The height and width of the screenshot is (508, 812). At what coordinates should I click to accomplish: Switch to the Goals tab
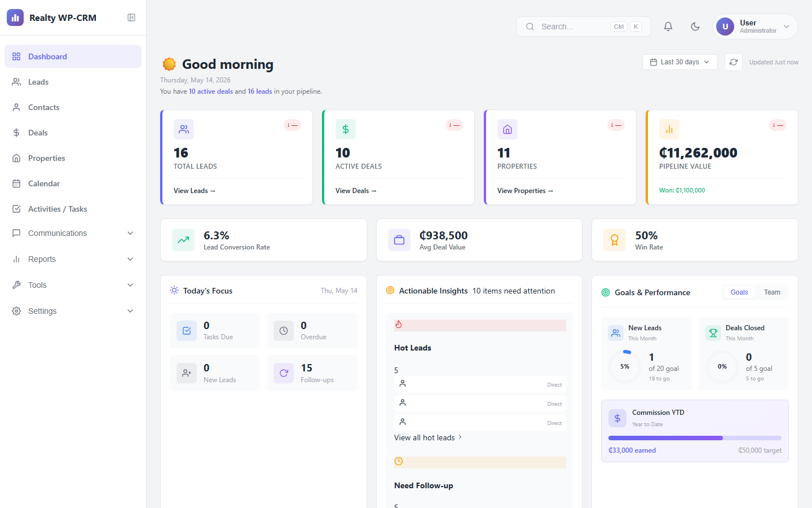click(739, 292)
